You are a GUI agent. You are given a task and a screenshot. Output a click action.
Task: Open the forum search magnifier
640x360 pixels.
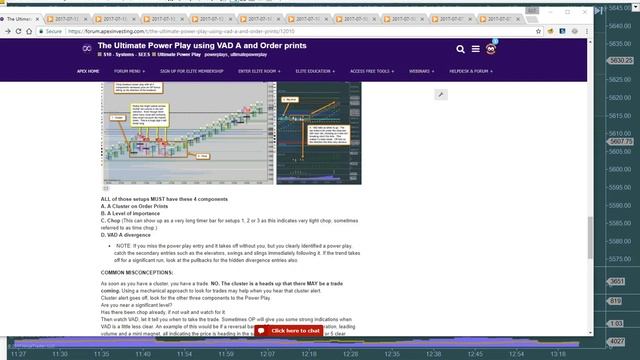460,49
